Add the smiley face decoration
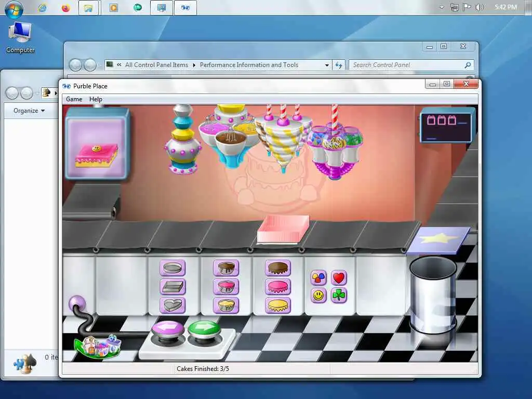 pyautogui.click(x=318, y=296)
